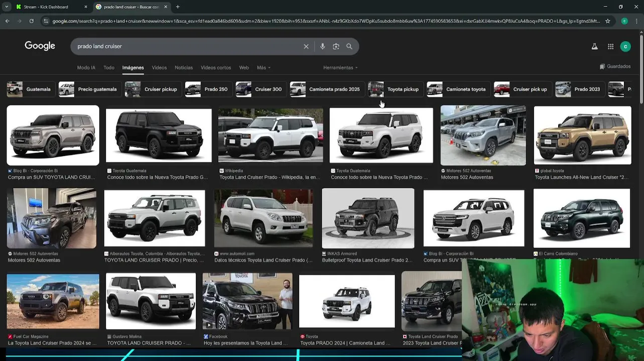Filter by Cruiser pickup chip

click(152, 89)
